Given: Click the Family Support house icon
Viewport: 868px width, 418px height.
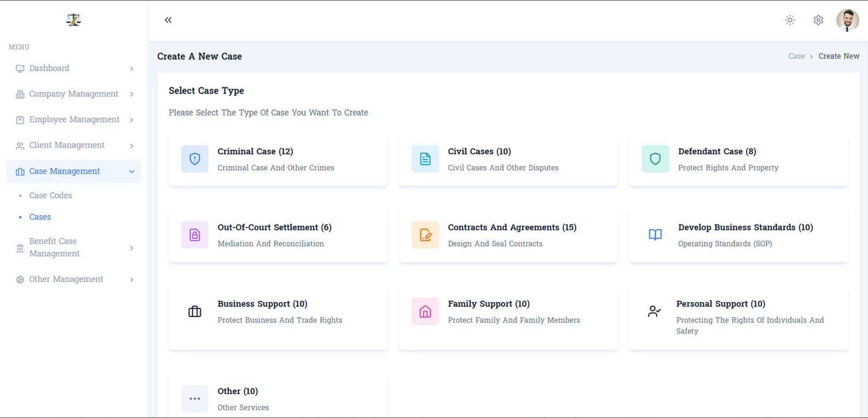Looking at the screenshot, I should [425, 312].
